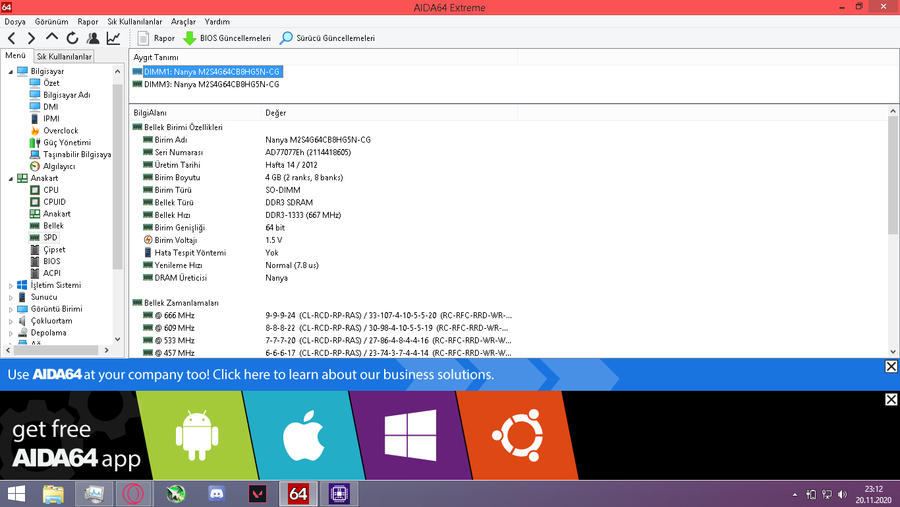Click the tree horizontal scrollbar
900x507 pixels.
coord(57,350)
